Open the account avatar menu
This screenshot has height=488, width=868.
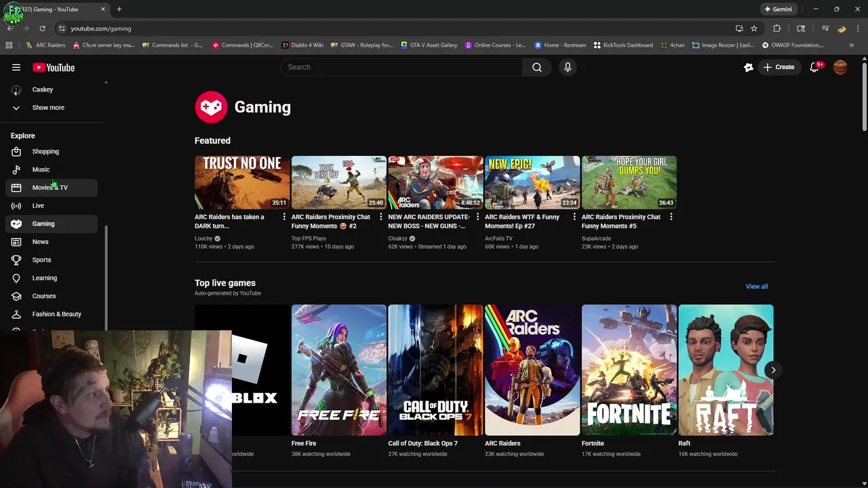pos(840,67)
